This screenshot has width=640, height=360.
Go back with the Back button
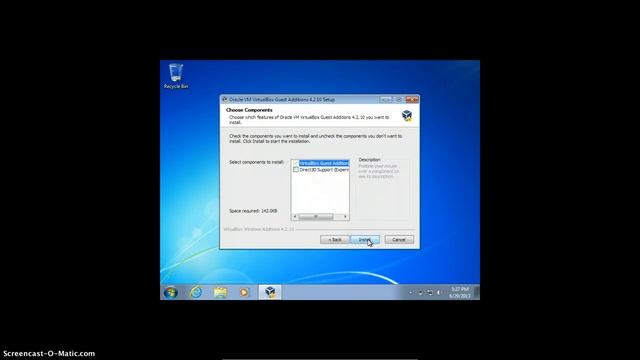point(335,240)
